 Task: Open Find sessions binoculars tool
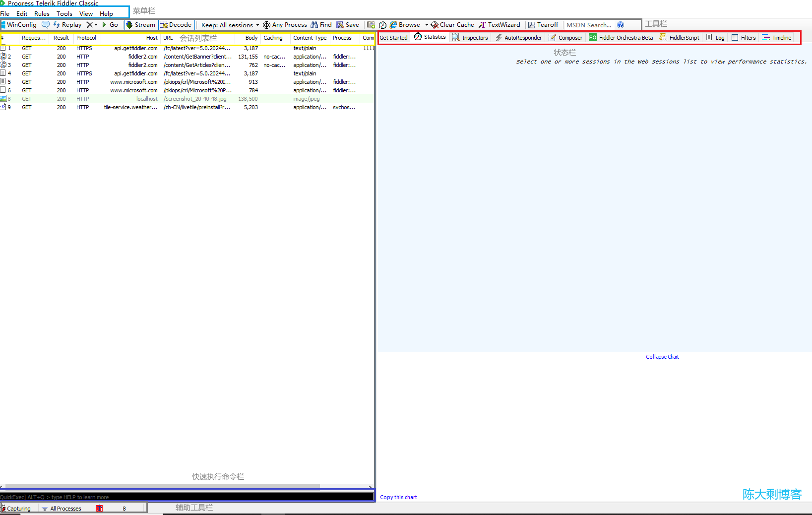[321, 25]
